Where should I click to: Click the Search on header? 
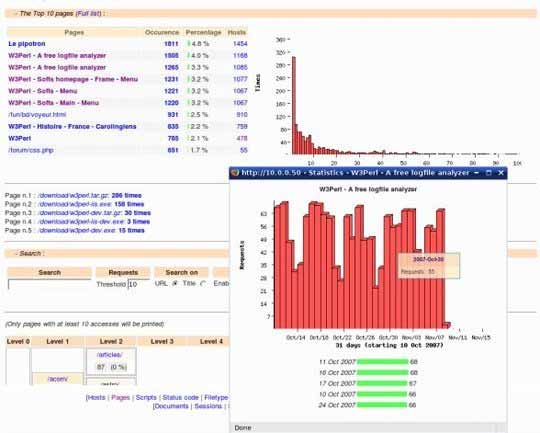tap(181, 272)
